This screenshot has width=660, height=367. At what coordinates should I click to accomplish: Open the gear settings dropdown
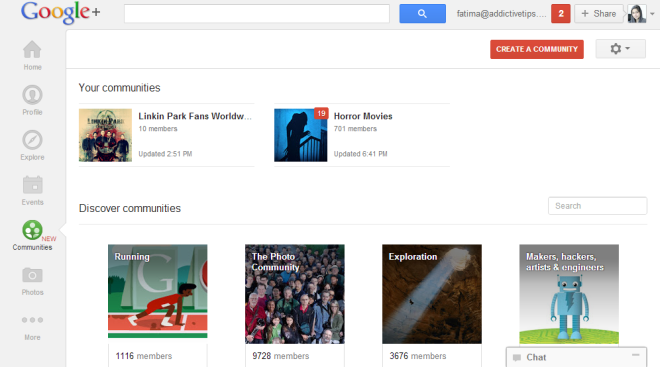click(620, 49)
